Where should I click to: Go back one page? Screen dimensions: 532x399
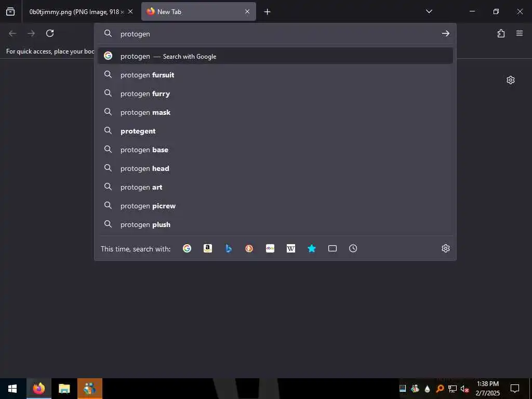point(12,33)
